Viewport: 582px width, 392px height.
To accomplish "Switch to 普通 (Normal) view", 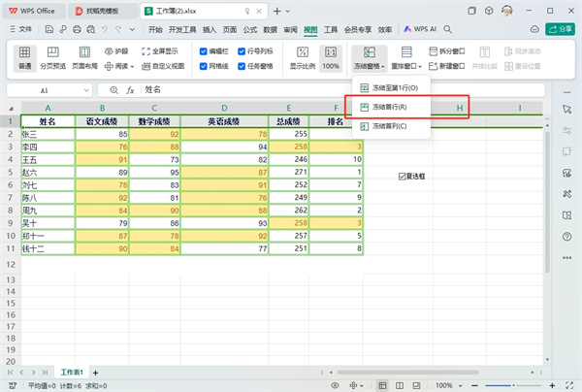I will [24, 57].
